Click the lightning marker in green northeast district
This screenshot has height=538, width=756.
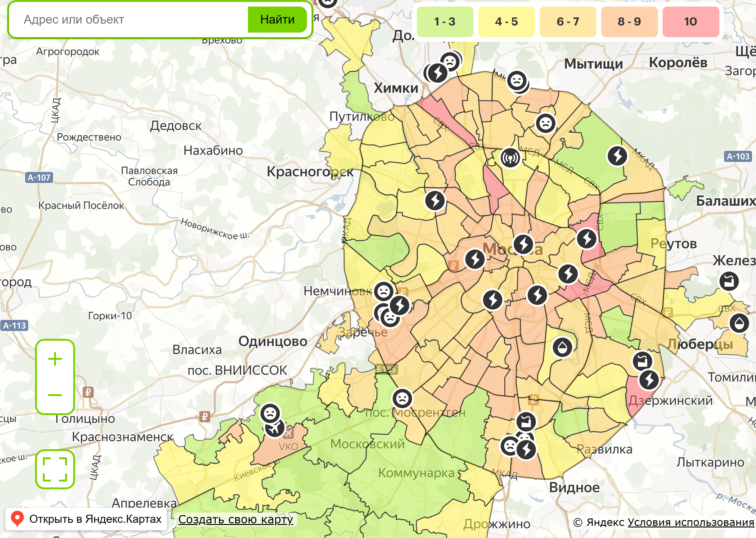(617, 156)
